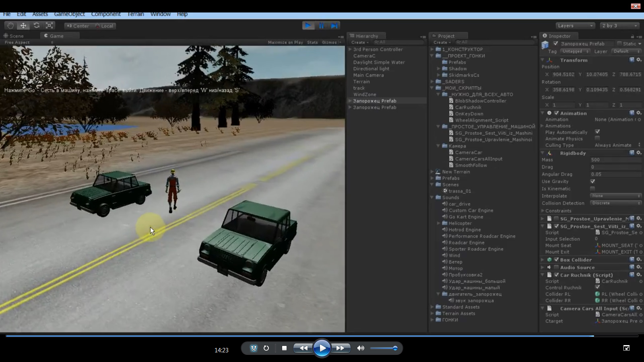Open the Transform component settings gear
The width and height of the screenshot is (644, 362).
[639, 60]
